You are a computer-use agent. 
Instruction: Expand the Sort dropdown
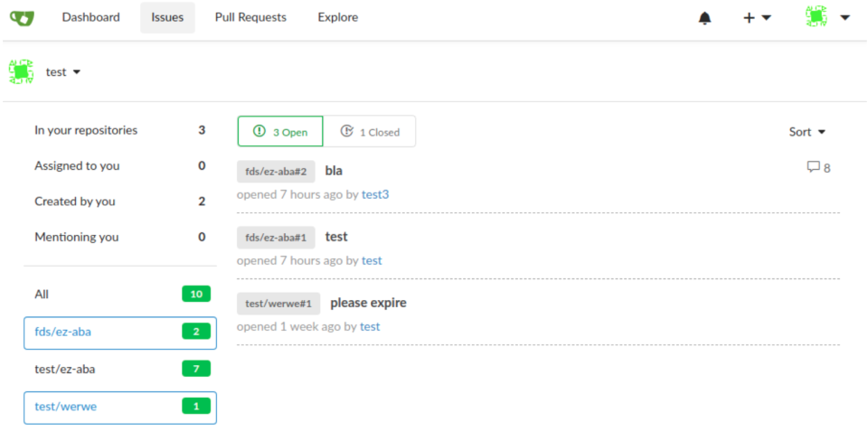807,132
